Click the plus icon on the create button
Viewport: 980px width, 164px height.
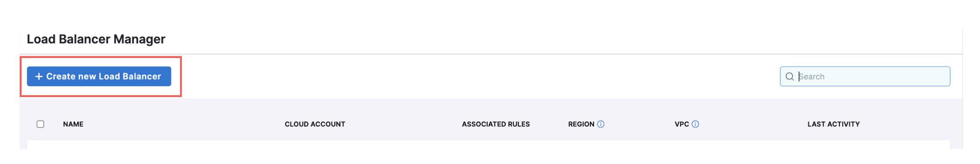pyautogui.click(x=39, y=76)
